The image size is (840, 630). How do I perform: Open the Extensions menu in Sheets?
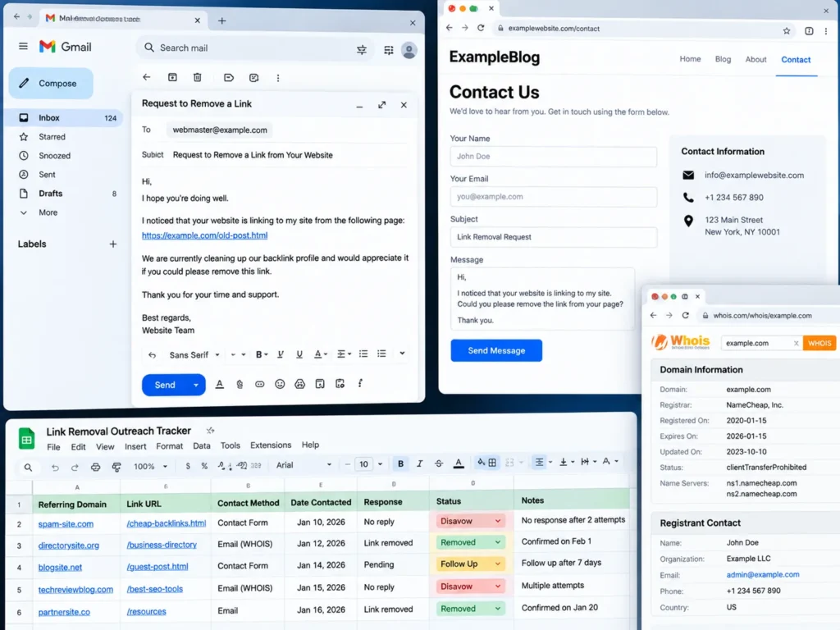tap(271, 445)
